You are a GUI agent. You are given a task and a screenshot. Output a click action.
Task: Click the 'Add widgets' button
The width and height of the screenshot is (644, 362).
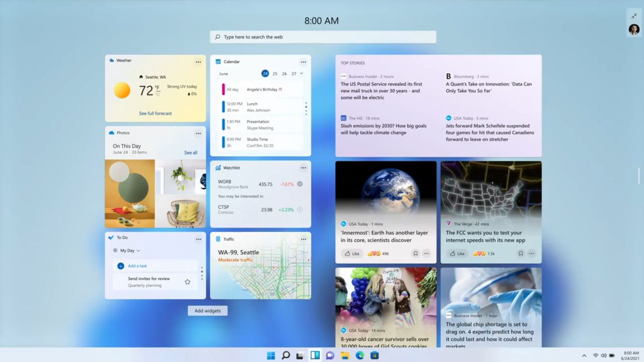coord(207,311)
